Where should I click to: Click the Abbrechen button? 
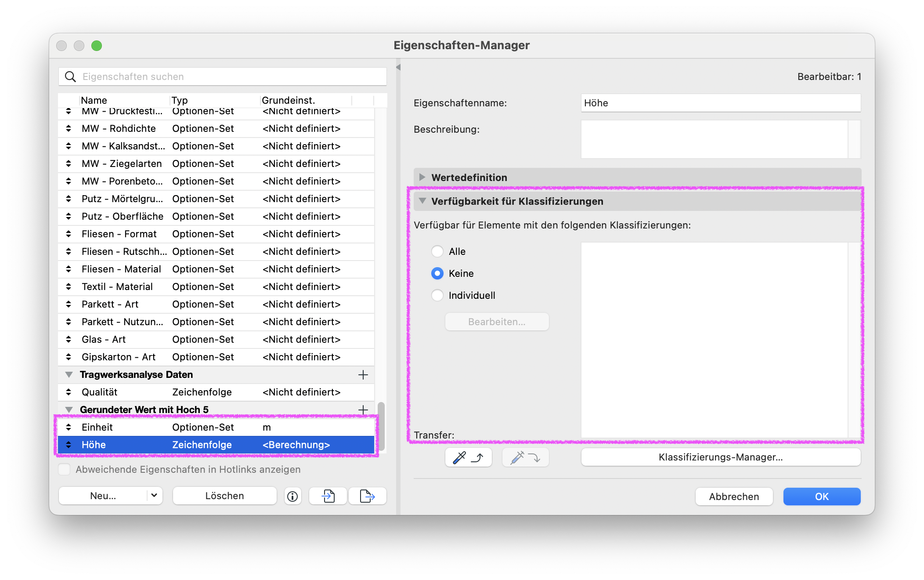coord(734,497)
